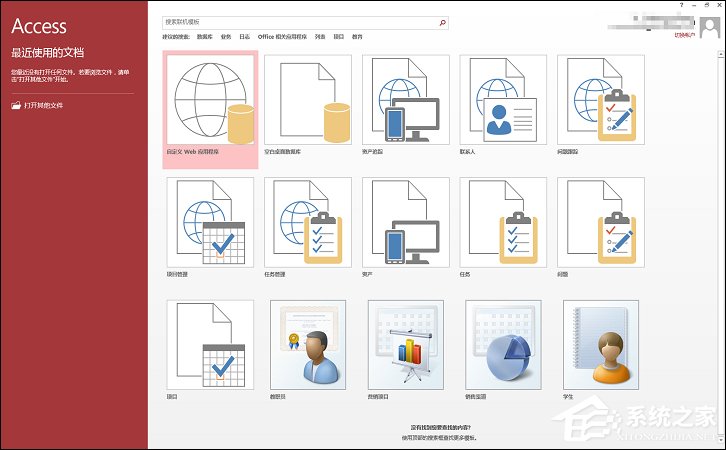Open desktop Projects calendar template without globe

[210, 345]
